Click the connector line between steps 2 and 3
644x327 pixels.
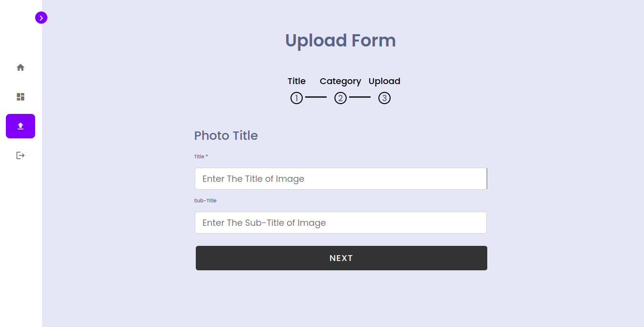point(361,98)
